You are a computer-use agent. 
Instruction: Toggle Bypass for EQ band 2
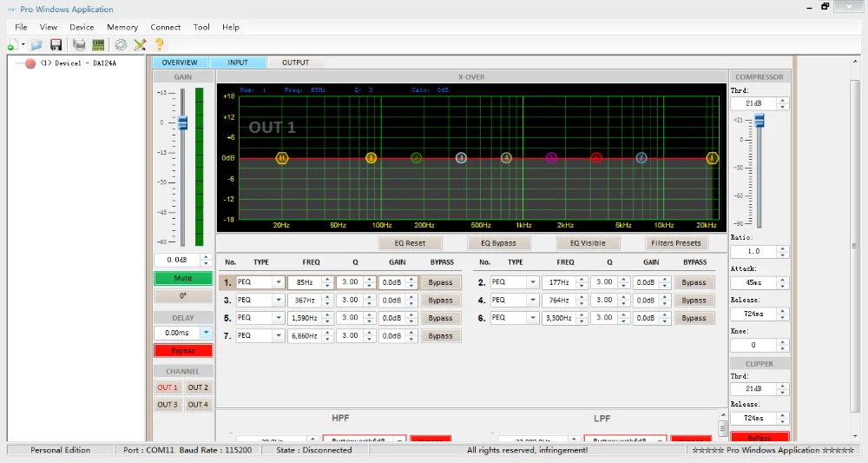click(694, 282)
